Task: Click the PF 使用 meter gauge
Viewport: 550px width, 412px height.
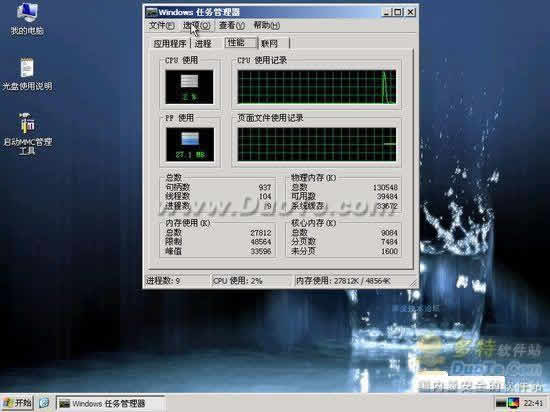Action: click(x=190, y=144)
